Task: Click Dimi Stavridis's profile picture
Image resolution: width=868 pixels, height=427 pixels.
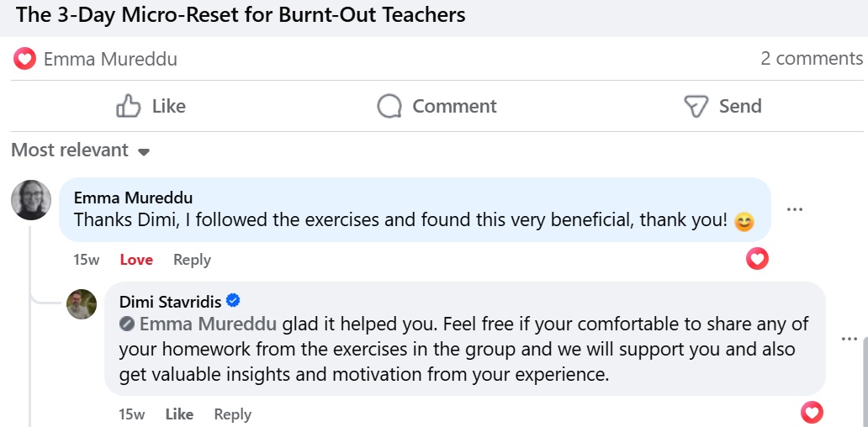Action: click(82, 304)
